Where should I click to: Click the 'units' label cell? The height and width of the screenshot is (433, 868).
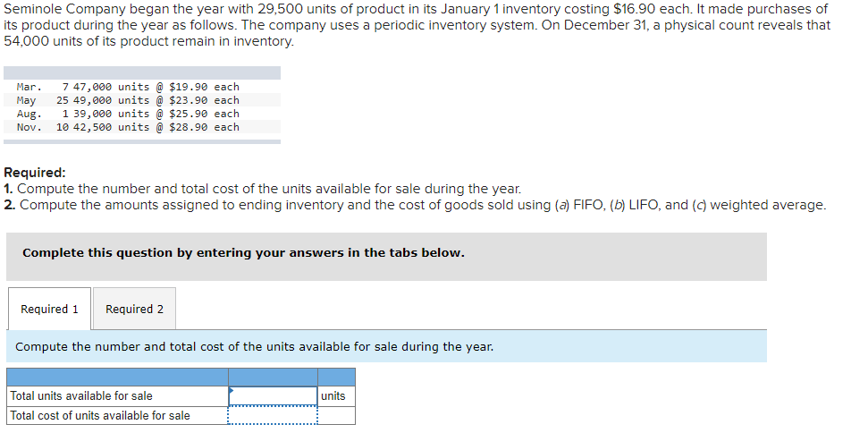pos(335,395)
